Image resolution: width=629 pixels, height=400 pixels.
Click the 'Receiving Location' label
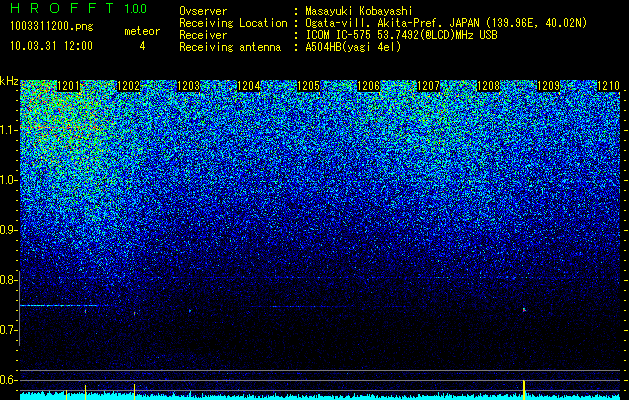point(233,23)
